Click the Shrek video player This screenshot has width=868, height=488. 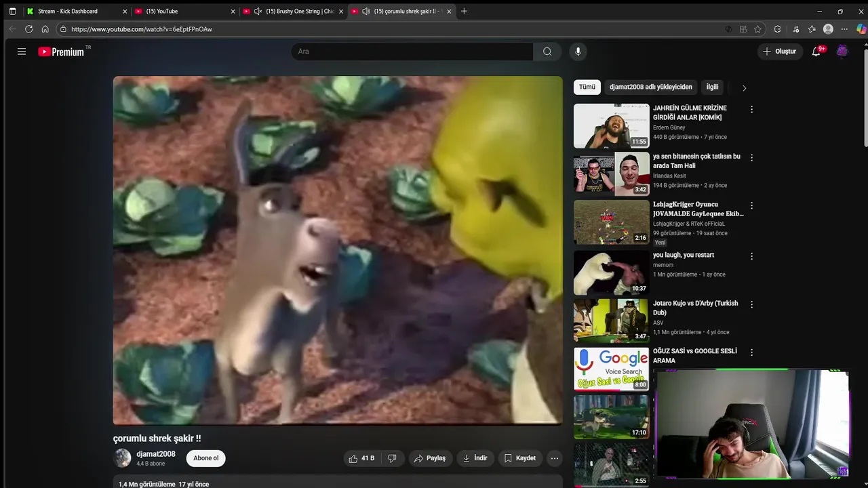coord(338,250)
